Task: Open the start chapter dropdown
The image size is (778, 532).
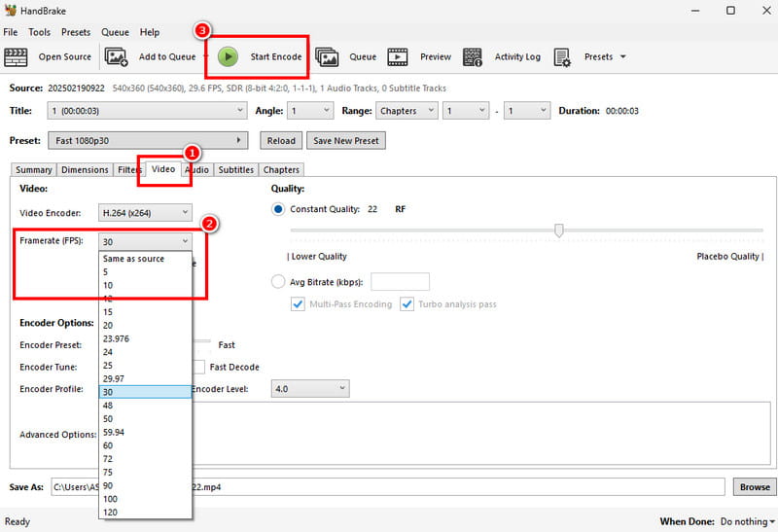Action: click(x=466, y=111)
